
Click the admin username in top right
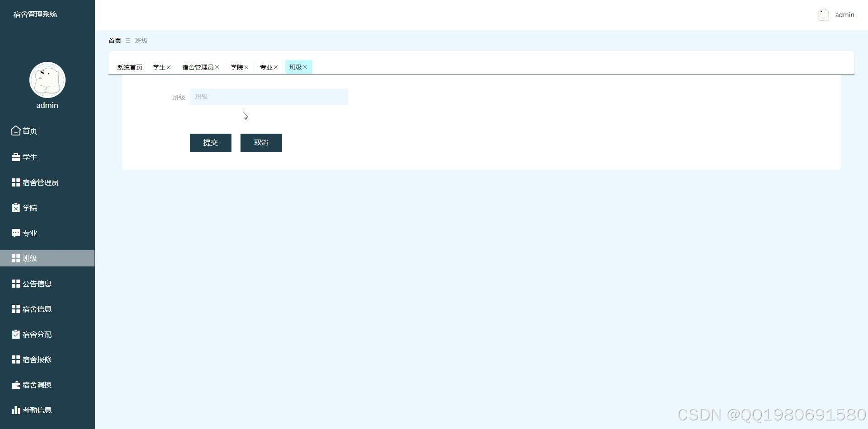click(x=844, y=15)
